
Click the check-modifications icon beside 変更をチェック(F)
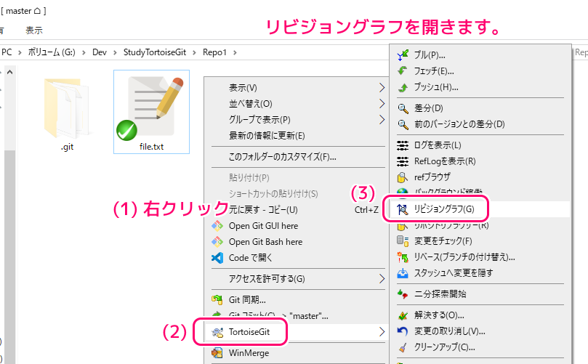403,241
